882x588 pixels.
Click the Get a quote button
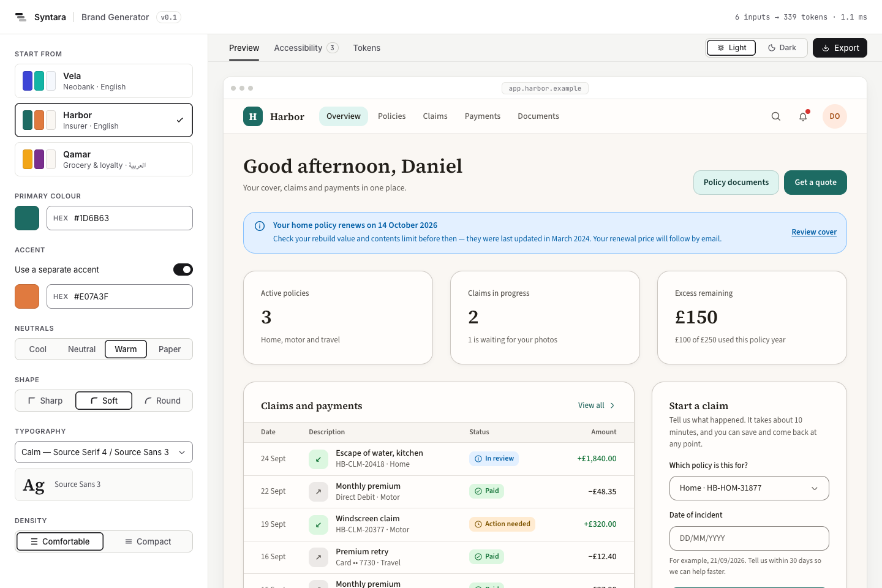815,183
